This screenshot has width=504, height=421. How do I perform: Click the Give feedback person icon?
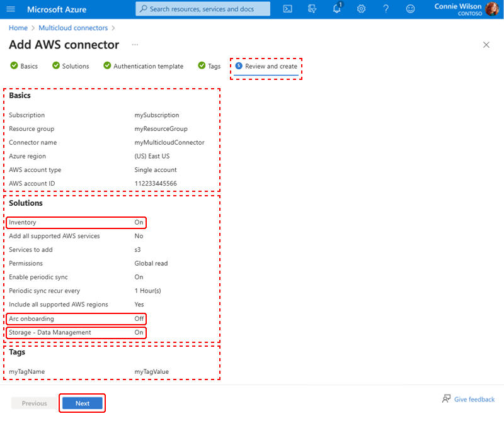tap(446, 399)
